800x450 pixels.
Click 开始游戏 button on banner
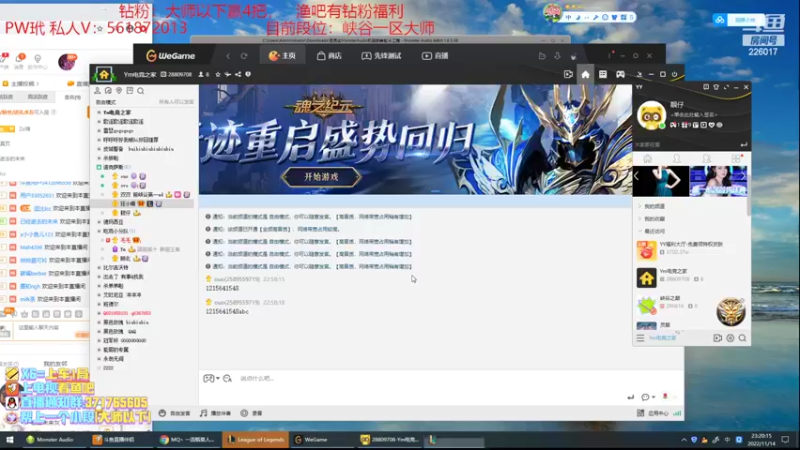(321, 177)
